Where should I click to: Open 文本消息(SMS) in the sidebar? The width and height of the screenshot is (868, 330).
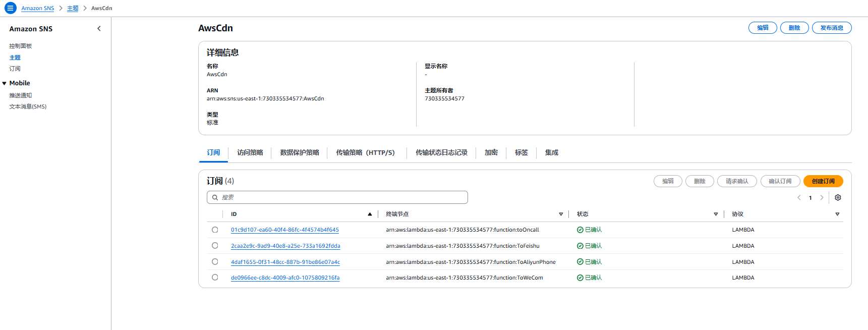point(28,106)
